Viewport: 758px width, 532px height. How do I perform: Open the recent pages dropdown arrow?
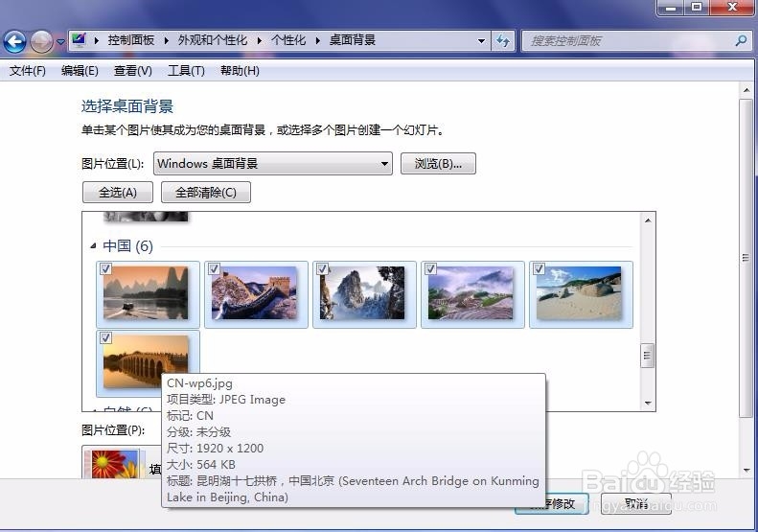point(60,42)
